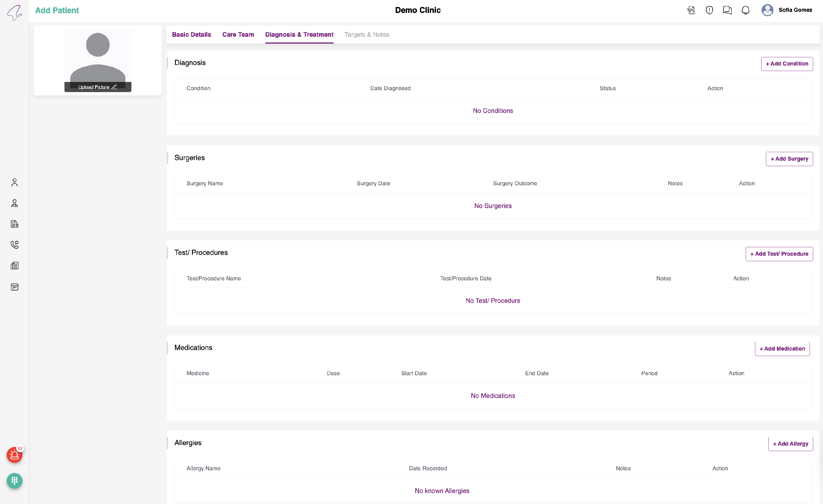Viewport: 823px width, 504px height.
Task: Switch to the Basic Details tab
Action: click(x=191, y=34)
